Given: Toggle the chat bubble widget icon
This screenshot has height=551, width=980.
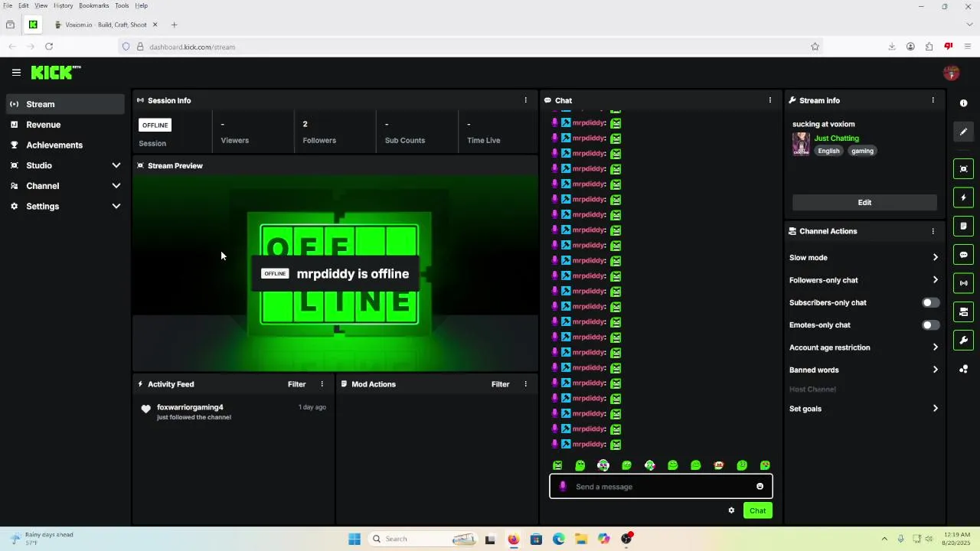Looking at the screenshot, I should tap(964, 255).
